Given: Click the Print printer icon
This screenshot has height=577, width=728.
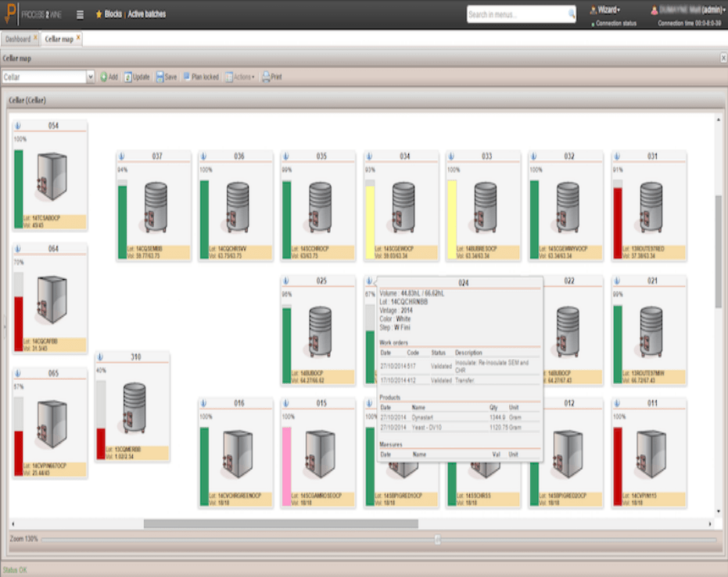Looking at the screenshot, I should click(x=266, y=77).
